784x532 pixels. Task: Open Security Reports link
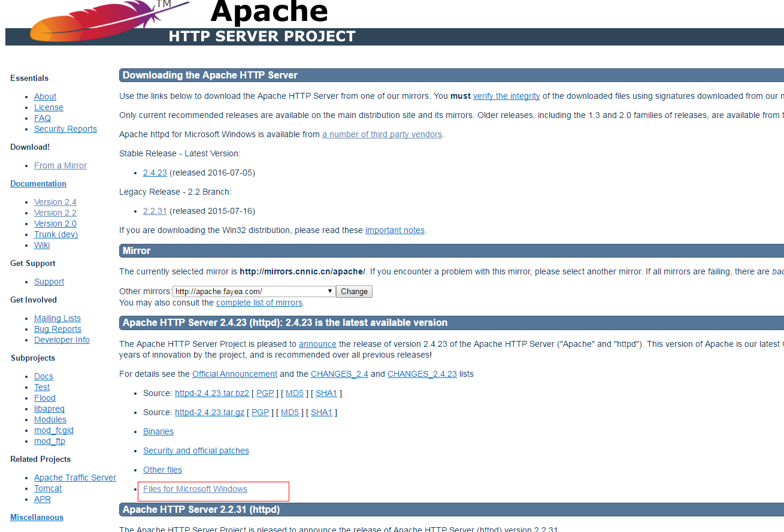point(65,129)
